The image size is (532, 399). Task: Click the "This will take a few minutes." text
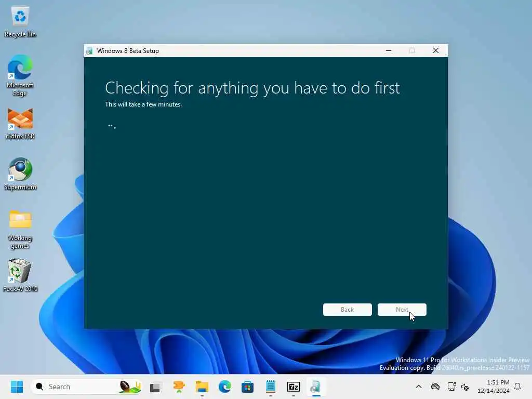click(143, 104)
